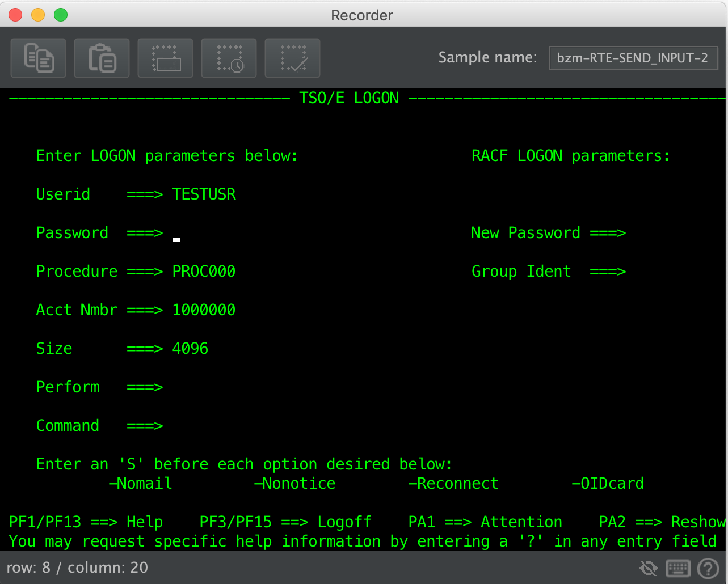Click the Userid field value TESTUSR
Image resolution: width=728 pixels, height=584 pixels.
[x=204, y=194]
